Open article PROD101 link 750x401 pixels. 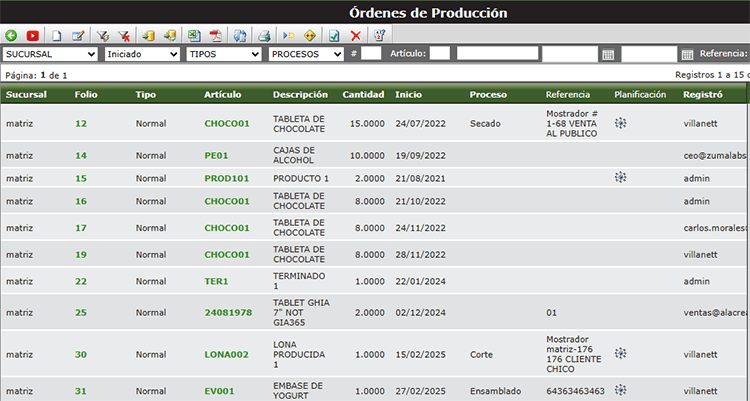227,178
